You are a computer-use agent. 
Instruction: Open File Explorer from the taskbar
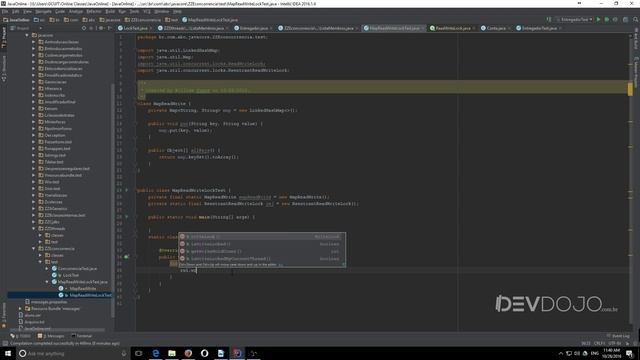(172, 353)
